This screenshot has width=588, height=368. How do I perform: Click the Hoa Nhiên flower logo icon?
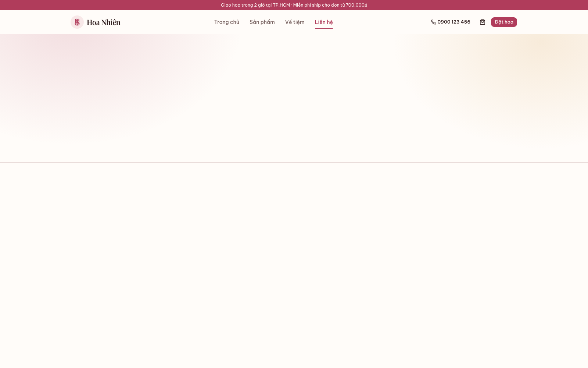pos(77,22)
